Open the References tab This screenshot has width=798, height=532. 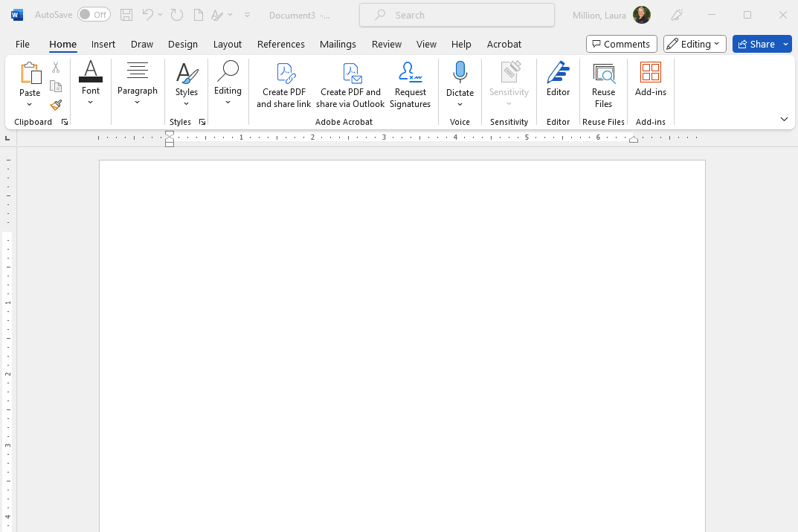point(281,44)
